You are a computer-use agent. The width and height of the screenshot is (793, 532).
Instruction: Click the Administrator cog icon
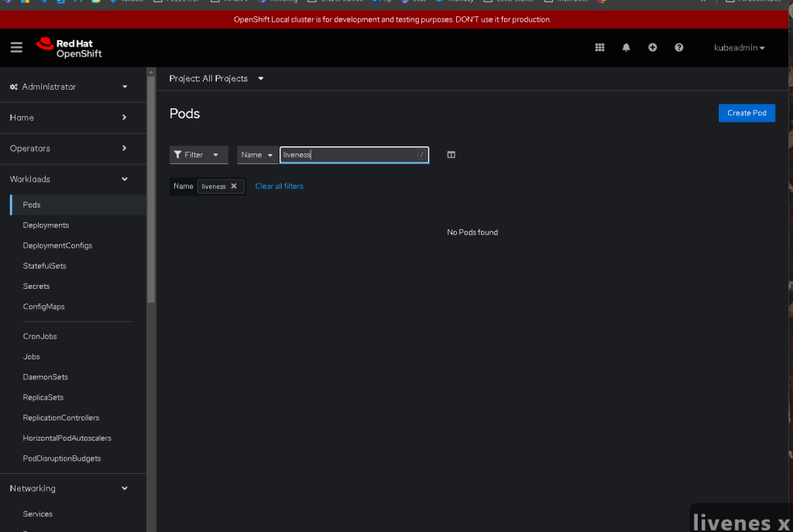tap(14, 87)
